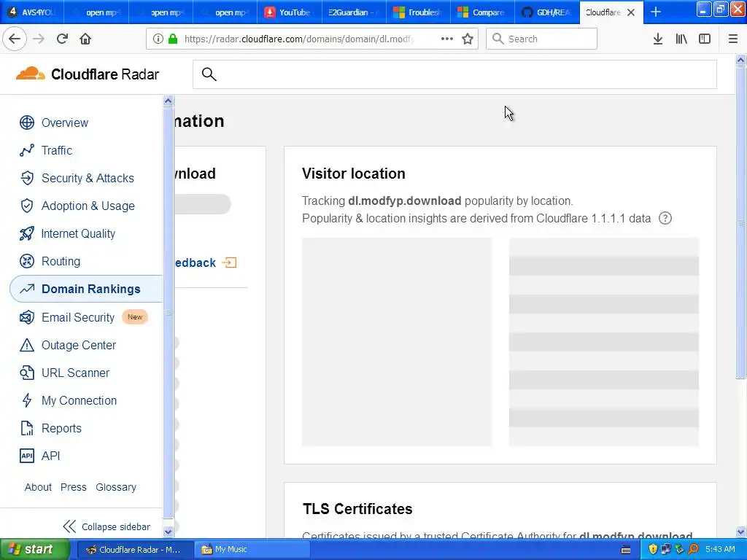Switch to the E2Guardian tab
Image resolution: width=747 pixels, height=560 pixels.
pyautogui.click(x=354, y=12)
